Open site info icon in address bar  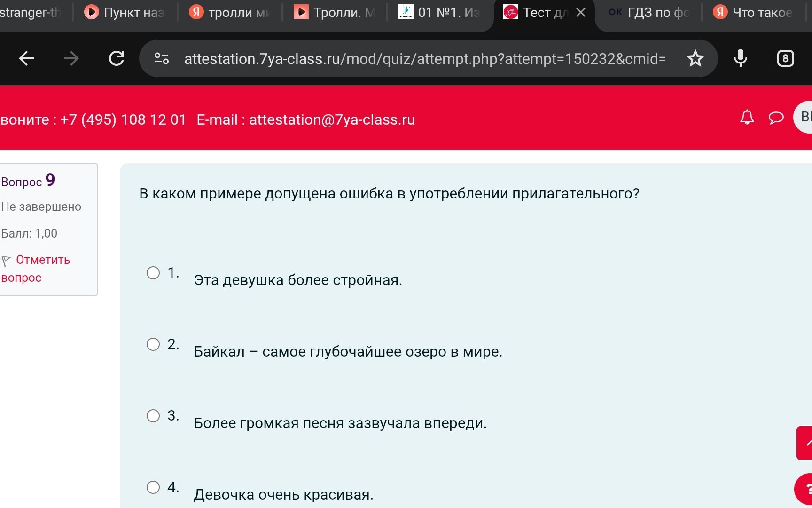(162, 58)
